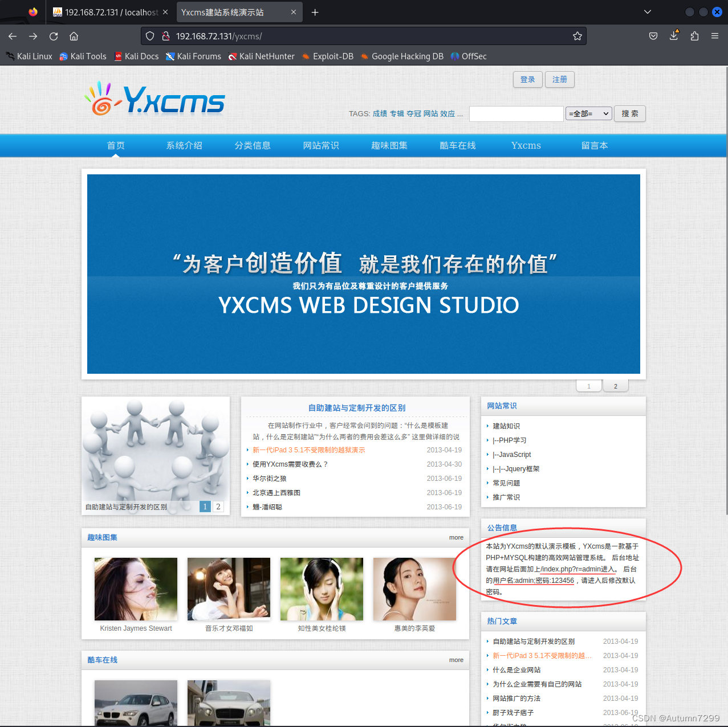Close the 192.168.72.131 / localhost tab

pos(165,12)
